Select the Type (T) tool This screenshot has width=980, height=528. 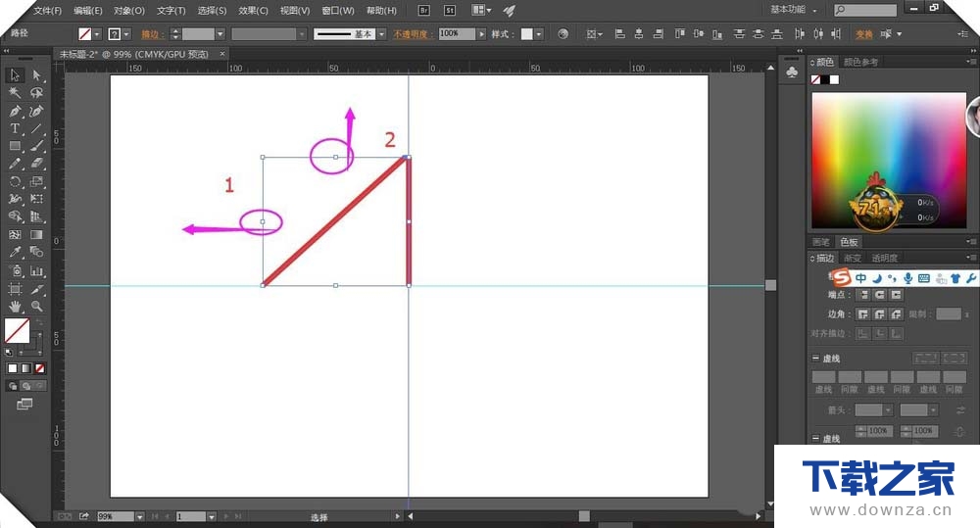pyautogui.click(x=15, y=128)
